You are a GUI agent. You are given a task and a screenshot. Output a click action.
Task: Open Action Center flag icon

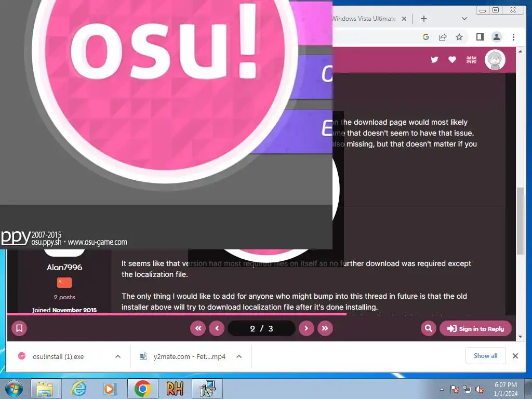coord(455,390)
